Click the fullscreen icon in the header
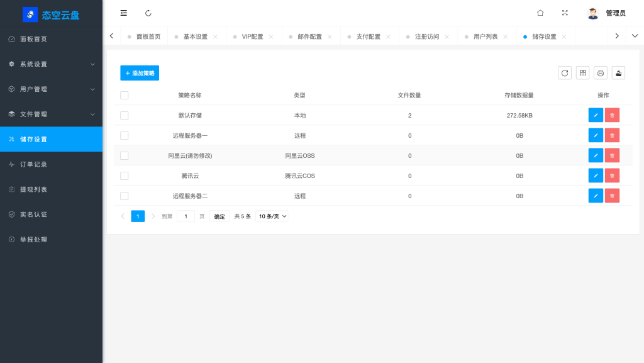This screenshot has height=363, width=644. (565, 13)
